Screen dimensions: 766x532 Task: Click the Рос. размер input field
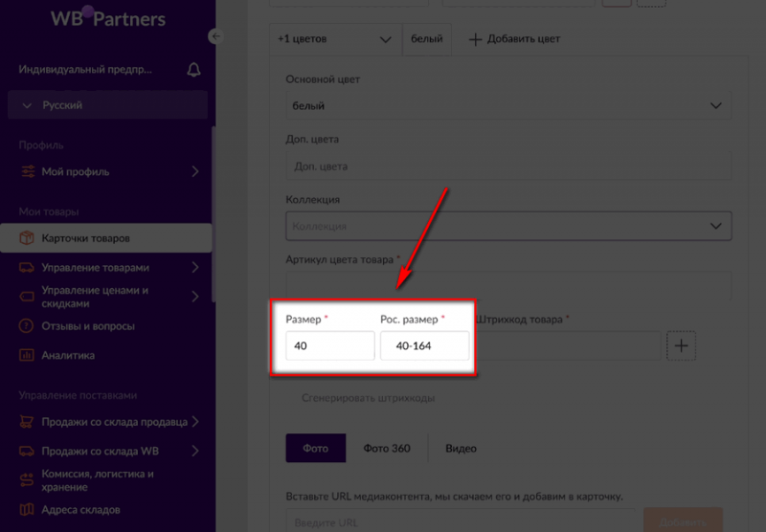(424, 345)
